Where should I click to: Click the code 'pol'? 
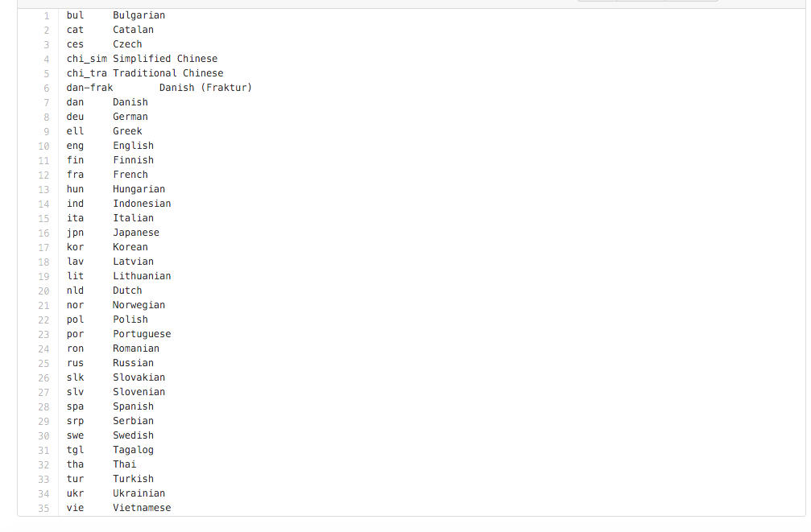[75, 320]
